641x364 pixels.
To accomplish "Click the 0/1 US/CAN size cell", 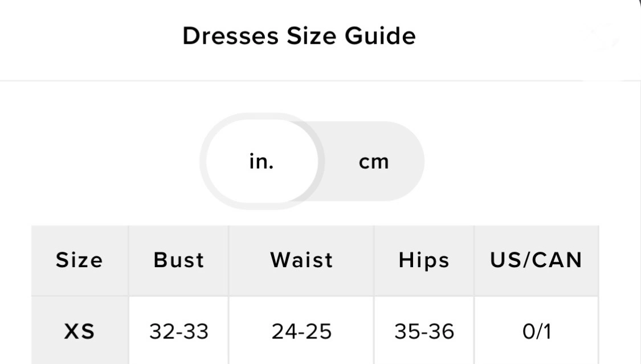I will point(536,331).
